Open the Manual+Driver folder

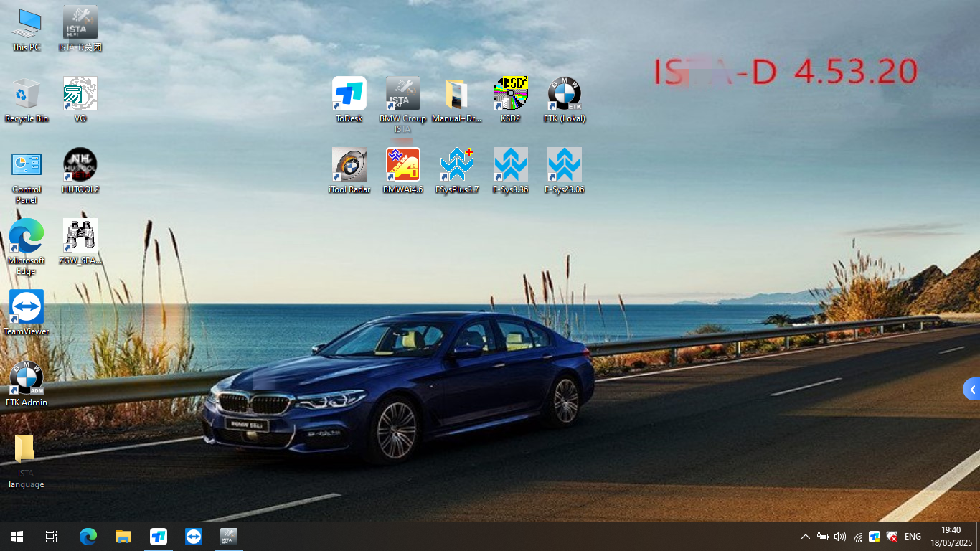456,94
